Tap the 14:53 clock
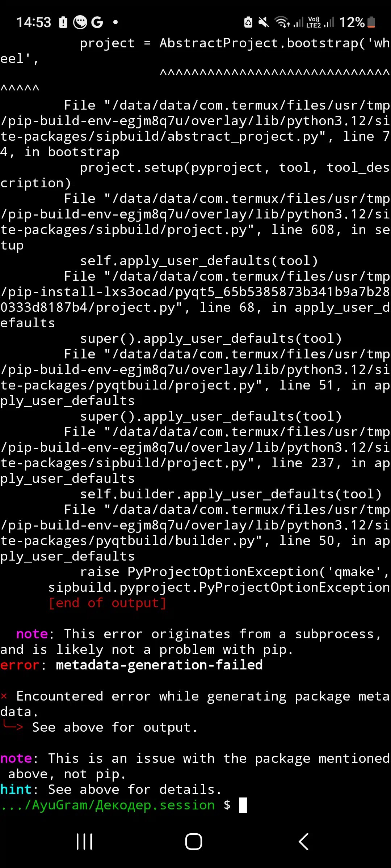This screenshot has height=868, width=391. pyautogui.click(x=34, y=22)
